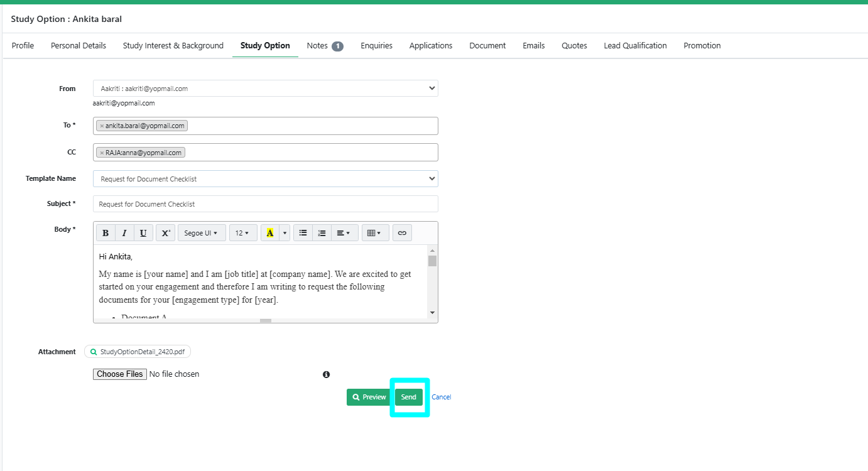
Task: Open the StudyOptionDetail_2420.pdf attachment
Action: coord(138,352)
